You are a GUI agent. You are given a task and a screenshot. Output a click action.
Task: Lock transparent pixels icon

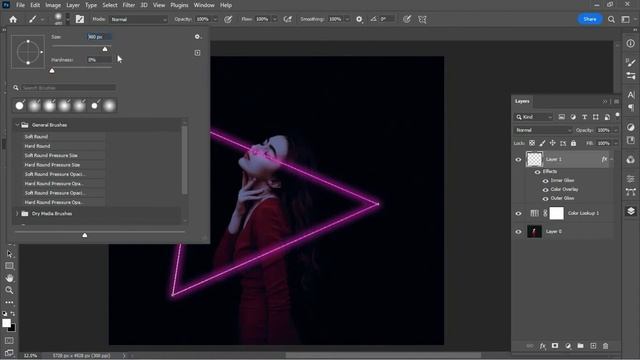click(532, 143)
